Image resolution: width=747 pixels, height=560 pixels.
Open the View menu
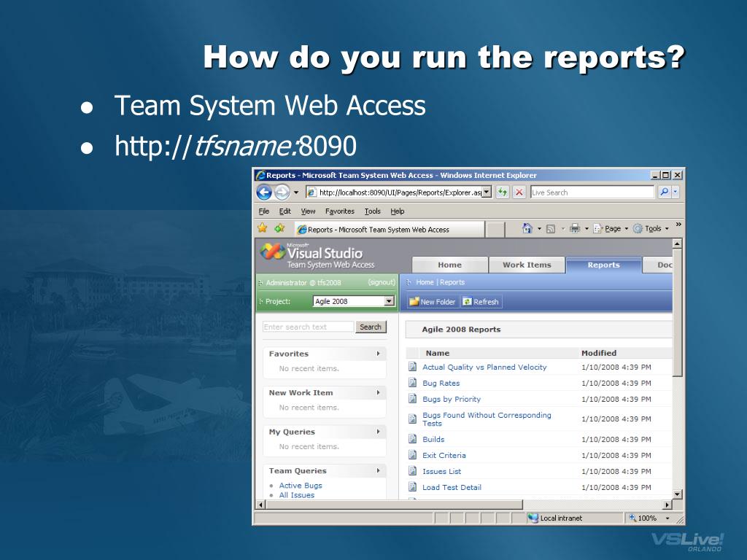(308, 211)
